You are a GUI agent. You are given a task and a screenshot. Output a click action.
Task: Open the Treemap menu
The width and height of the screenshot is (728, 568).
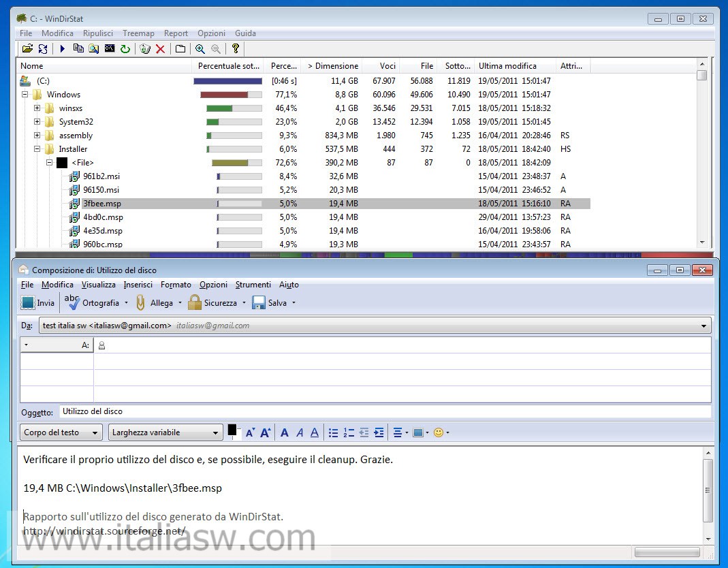(x=138, y=33)
